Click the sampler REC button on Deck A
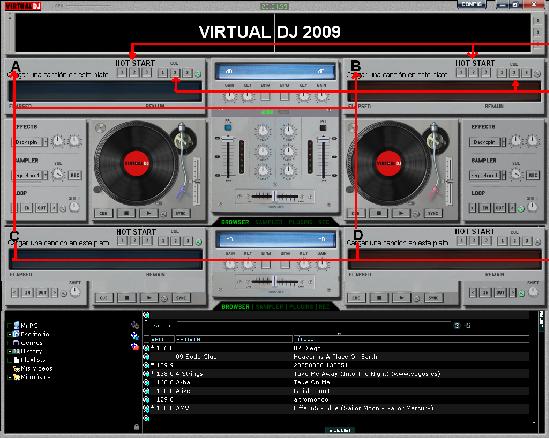549x439 pixels. [74, 175]
